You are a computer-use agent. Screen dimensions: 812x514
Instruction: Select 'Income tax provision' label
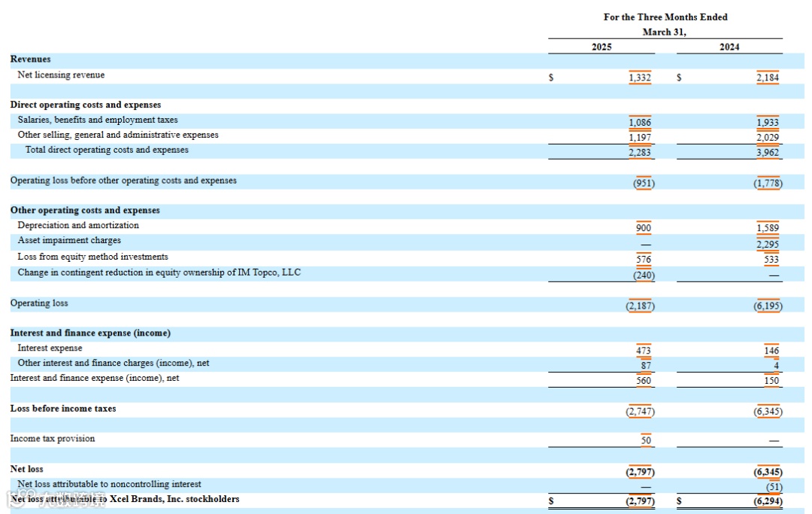53,439
